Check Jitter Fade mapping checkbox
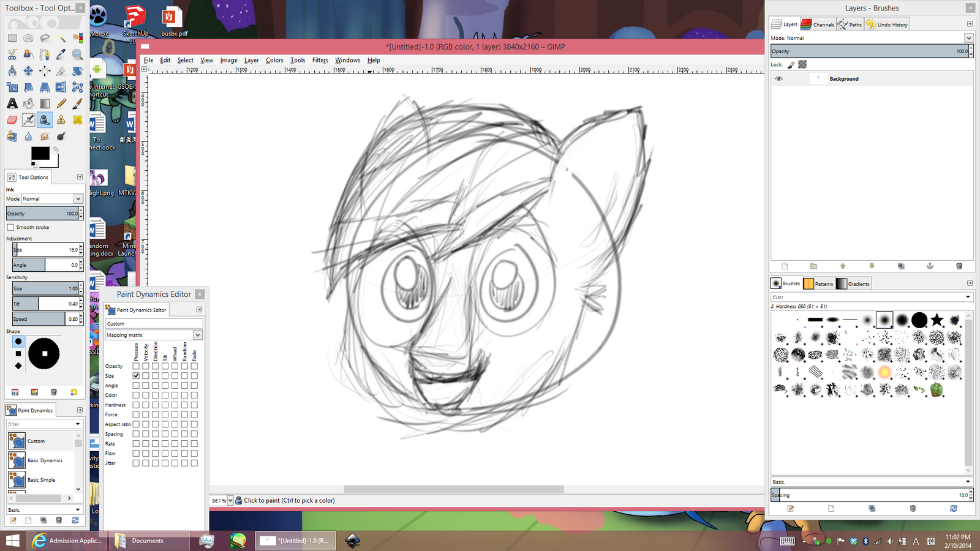Viewport: 980px width, 551px height. [x=194, y=463]
